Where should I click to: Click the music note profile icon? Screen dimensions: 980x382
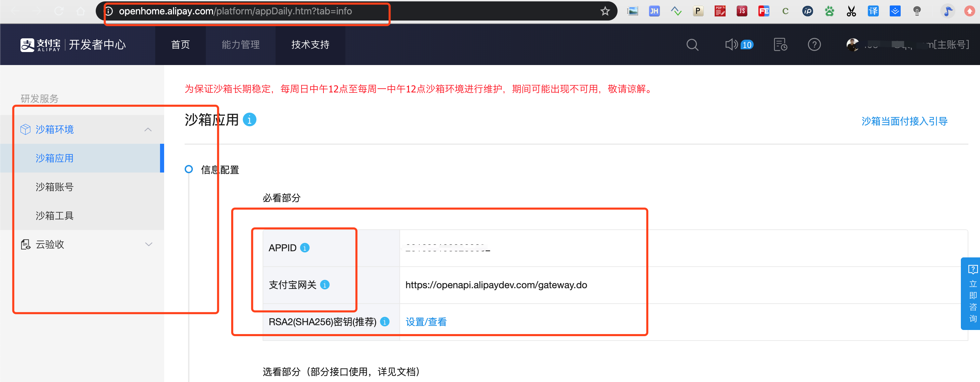[x=948, y=11]
